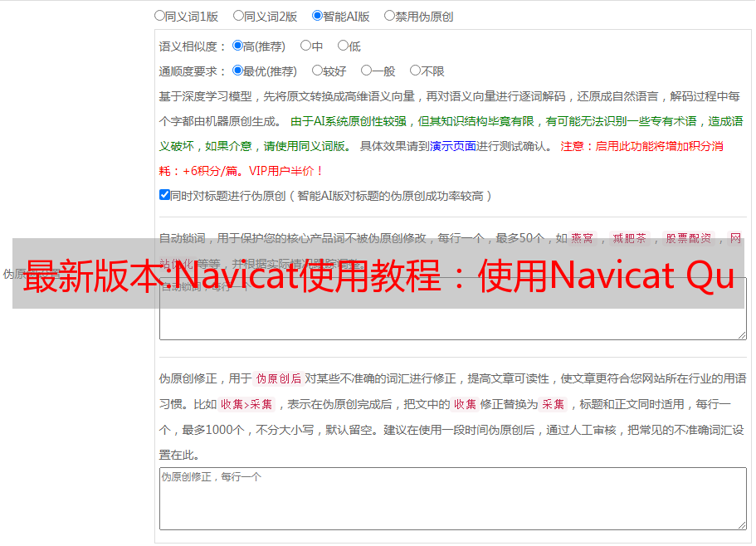Click the 减肥茶 example keyword
756x546 pixels.
coord(629,238)
